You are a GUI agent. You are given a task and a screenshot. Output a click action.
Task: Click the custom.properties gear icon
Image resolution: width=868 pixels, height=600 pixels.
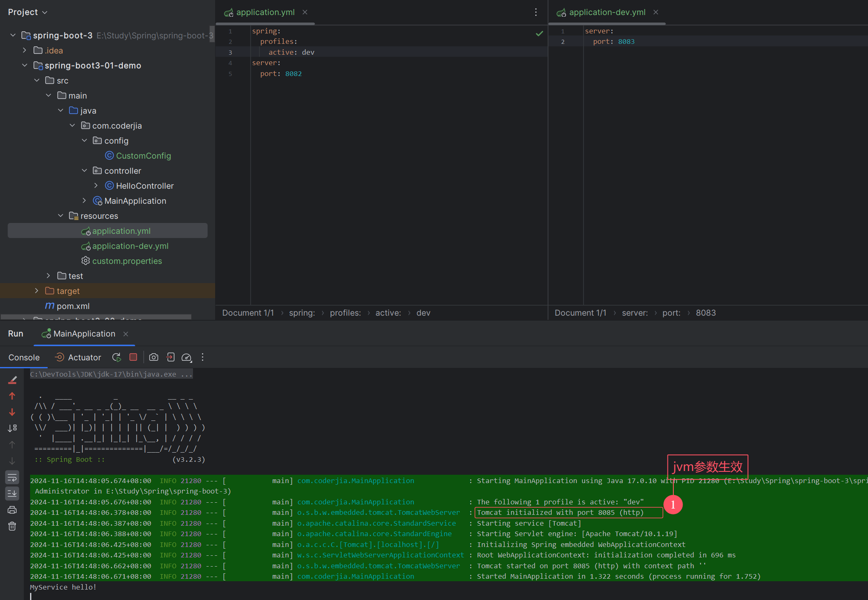click(86, 261)
